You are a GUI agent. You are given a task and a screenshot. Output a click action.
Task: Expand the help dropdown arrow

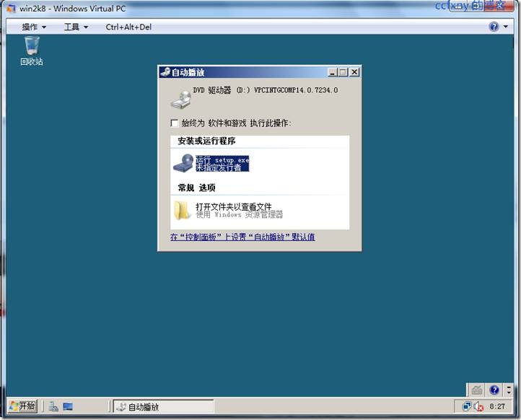[506, 27]
